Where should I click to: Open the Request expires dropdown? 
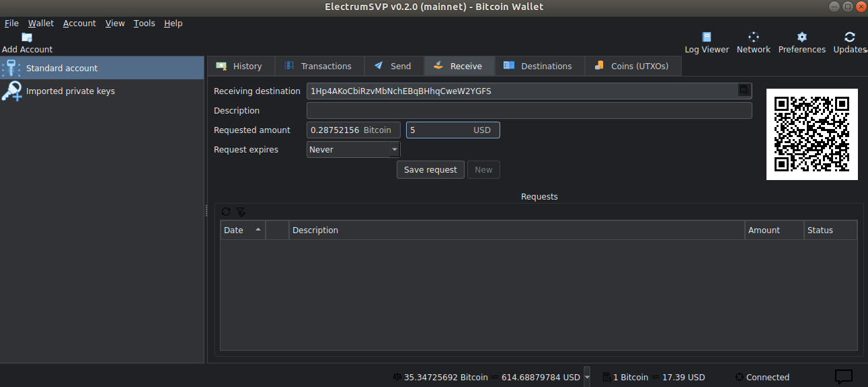coord(354,149)
